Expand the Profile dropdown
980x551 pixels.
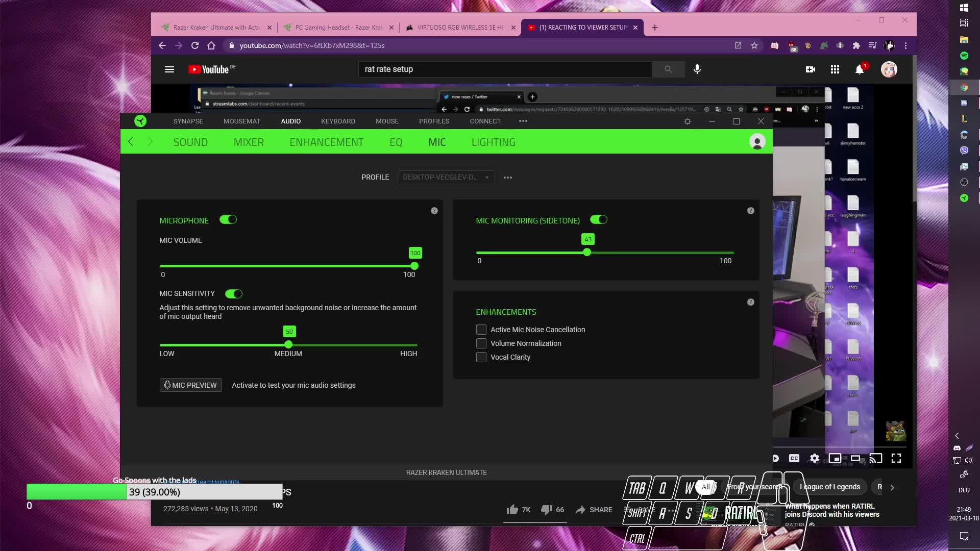447,177
